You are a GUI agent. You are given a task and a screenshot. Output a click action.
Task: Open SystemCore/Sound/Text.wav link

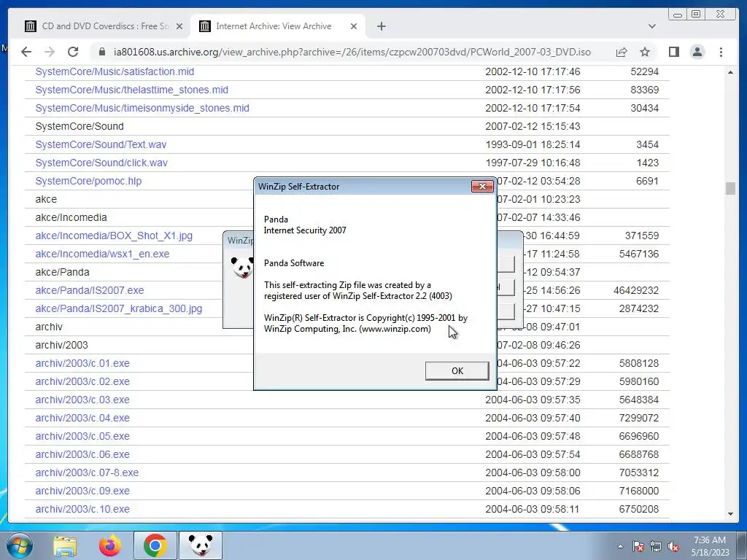pyautogui.click(x=101, y=144)
